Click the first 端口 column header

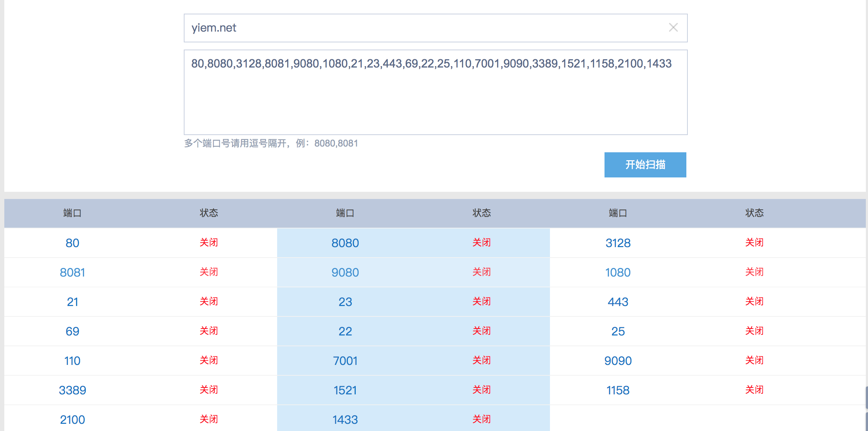pyautogui.click(x=72, y=213)
